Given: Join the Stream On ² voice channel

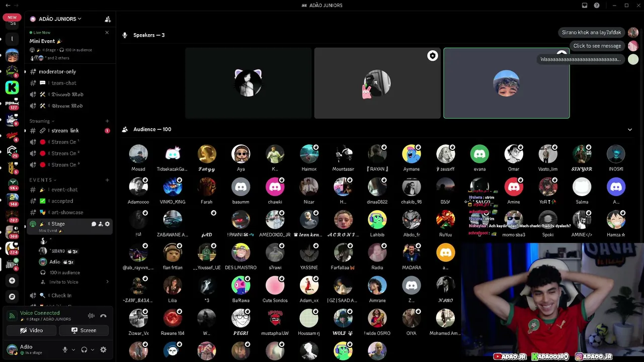Looking at the screenshot, I should pyautogui.click(x=69, y=153).
